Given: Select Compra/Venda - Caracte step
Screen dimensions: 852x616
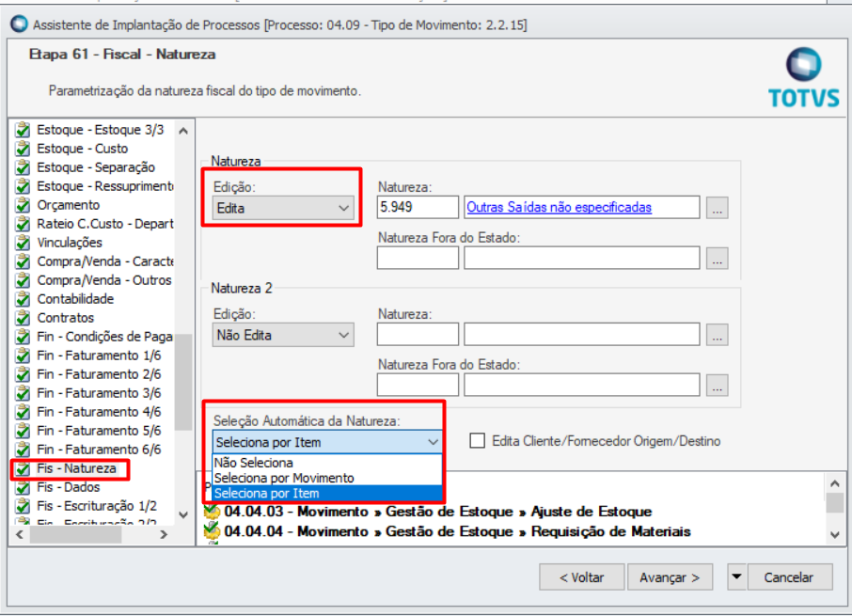Looking at the screenshot, I should click(105, 261).
